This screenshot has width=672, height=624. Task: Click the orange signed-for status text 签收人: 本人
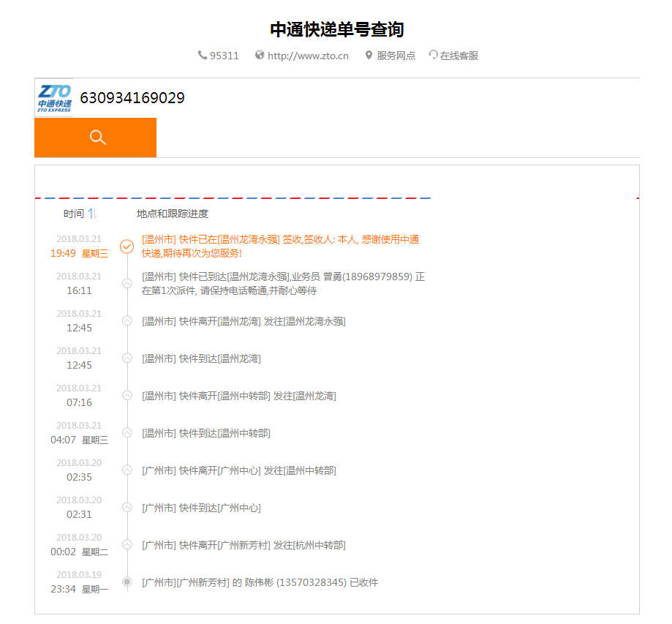(330, 239)
